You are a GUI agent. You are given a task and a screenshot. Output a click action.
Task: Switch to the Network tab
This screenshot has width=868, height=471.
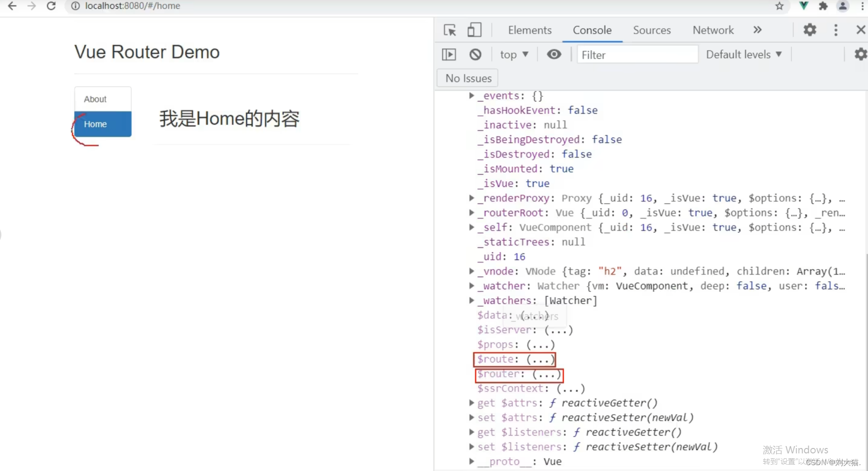click(713, 30)
